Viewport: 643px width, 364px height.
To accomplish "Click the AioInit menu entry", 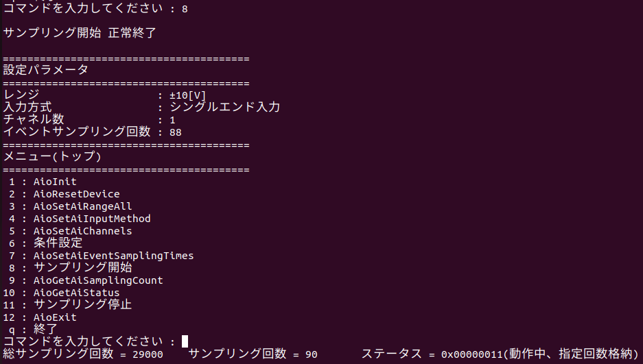I will [55, 182].
